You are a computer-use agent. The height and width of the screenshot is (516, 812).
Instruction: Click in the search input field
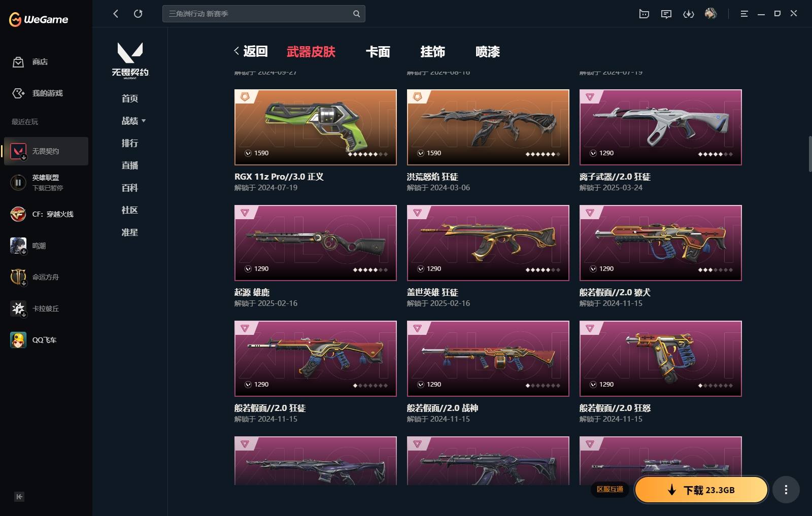tap(259, 14)
